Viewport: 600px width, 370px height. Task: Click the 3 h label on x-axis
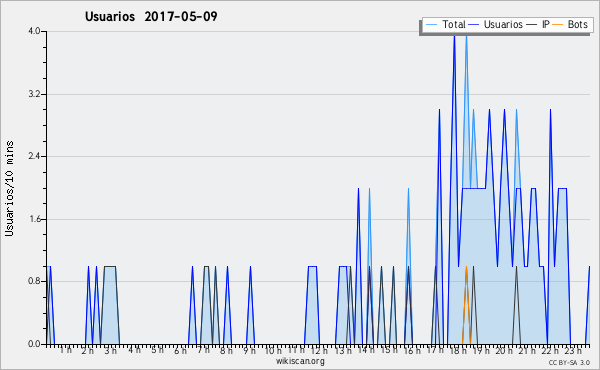111,350
